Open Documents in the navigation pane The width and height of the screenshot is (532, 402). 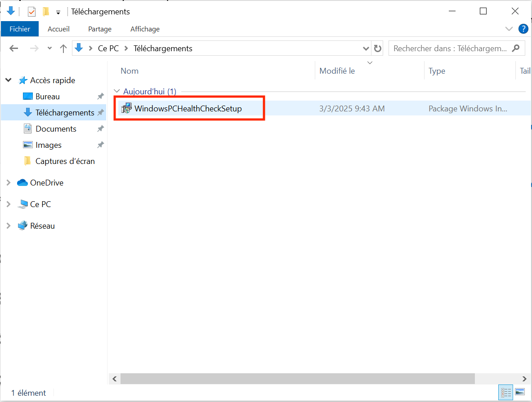[56, 129]
